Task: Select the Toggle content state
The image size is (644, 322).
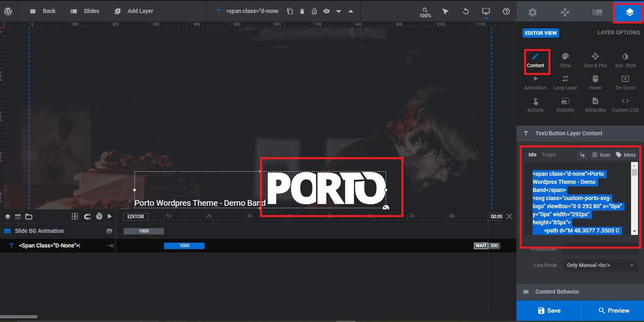Action: point(549,155)
